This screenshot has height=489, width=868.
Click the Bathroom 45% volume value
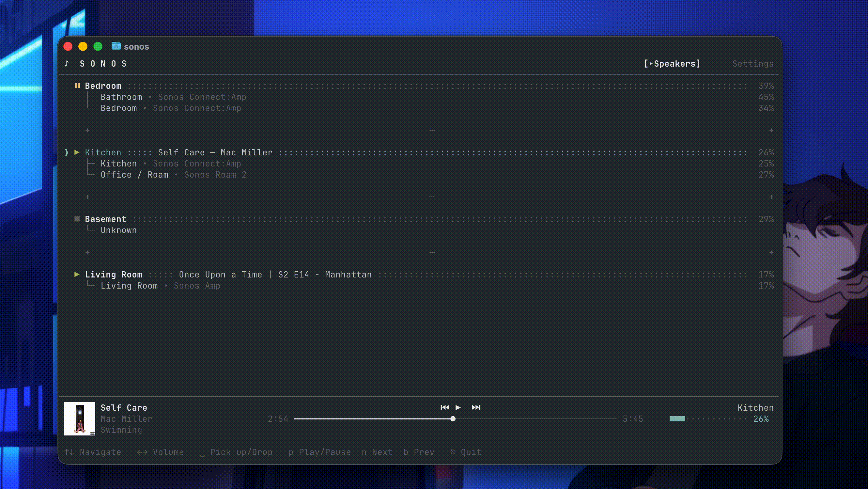pos(766,97)
